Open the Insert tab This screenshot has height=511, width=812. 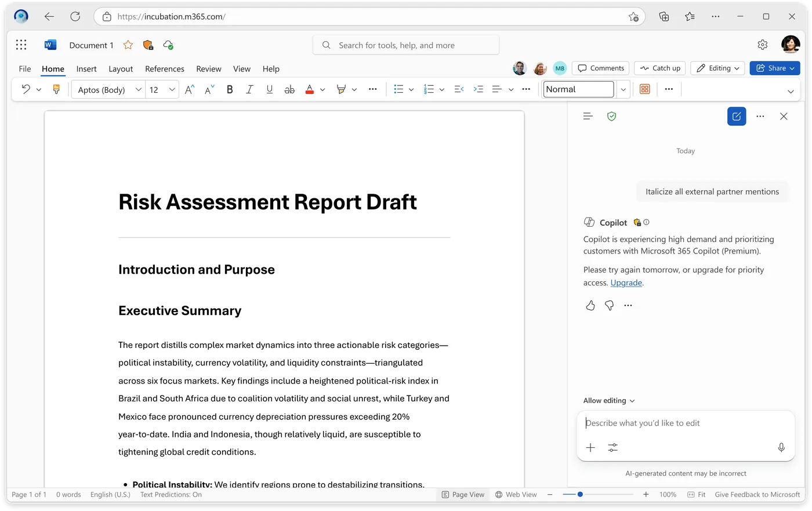[x=86, y=68]
